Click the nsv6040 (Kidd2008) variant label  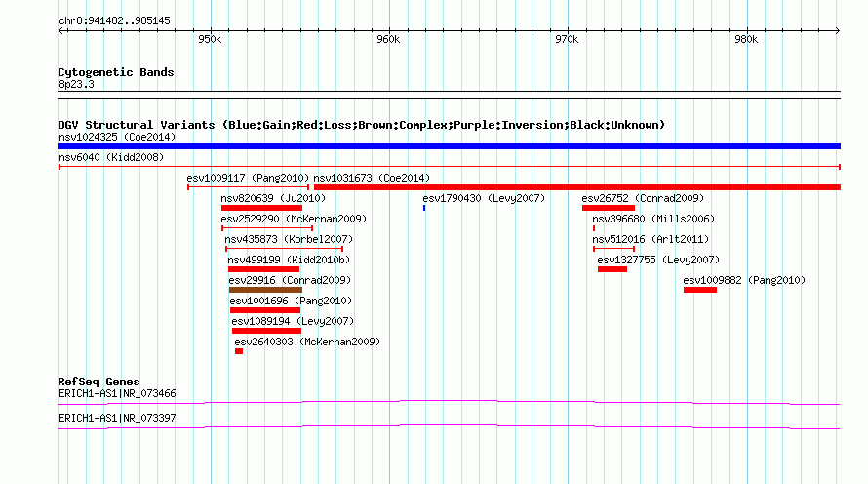111,157
